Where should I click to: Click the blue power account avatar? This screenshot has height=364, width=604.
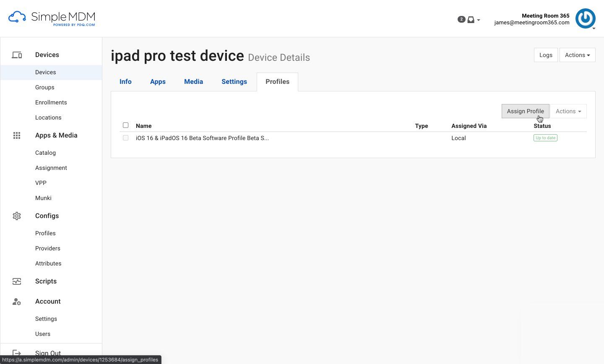[585, 18]
